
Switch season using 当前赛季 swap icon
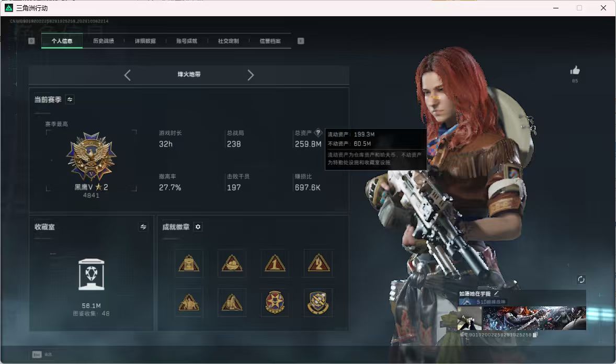tap(70, 99)
